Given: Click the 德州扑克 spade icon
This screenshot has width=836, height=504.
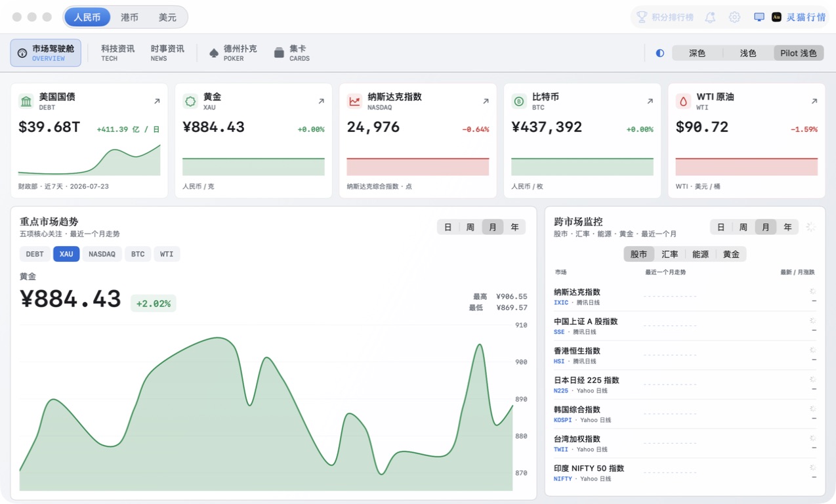Looking at the screenshot, I should tap(214, 53).
